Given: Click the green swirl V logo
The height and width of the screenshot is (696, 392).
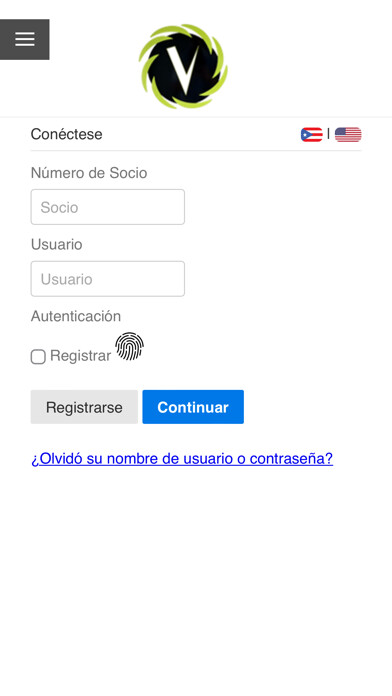Looking at the screenshot, I should [183, 67].
